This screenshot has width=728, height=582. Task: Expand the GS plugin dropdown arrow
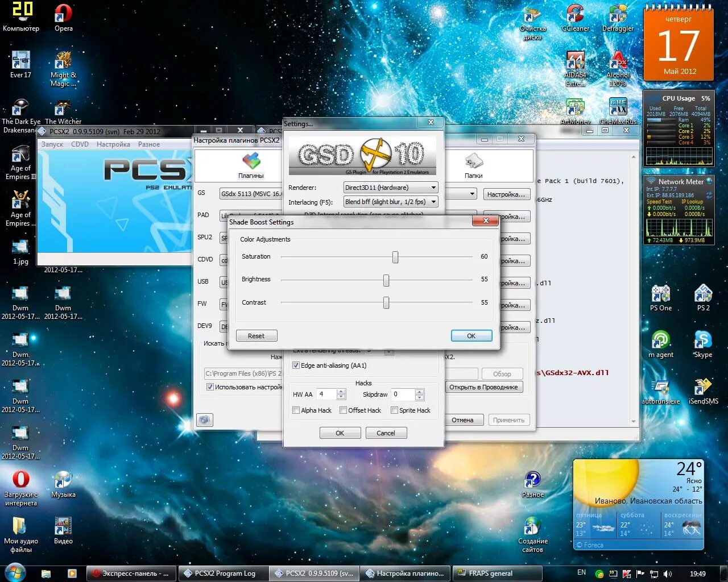(x=472, y=194)
